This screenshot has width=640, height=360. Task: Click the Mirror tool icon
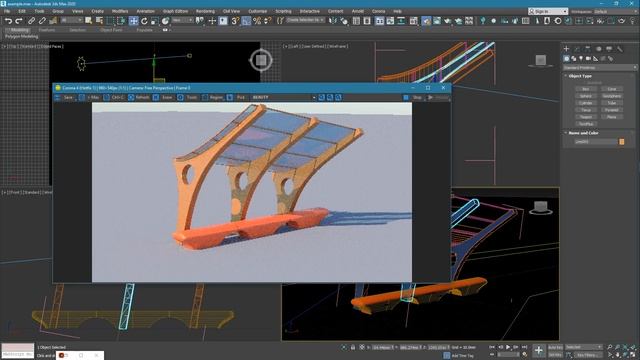click(x=333, y=21)
